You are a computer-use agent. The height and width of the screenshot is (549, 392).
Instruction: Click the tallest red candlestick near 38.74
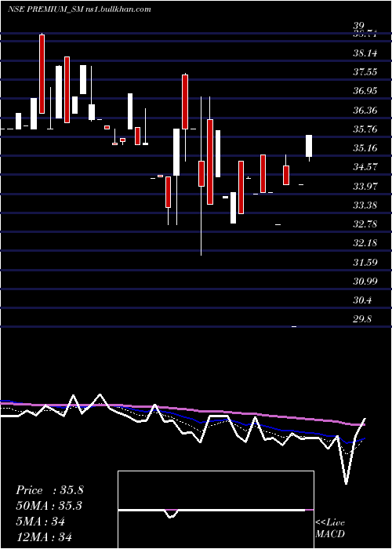point(42,74)
